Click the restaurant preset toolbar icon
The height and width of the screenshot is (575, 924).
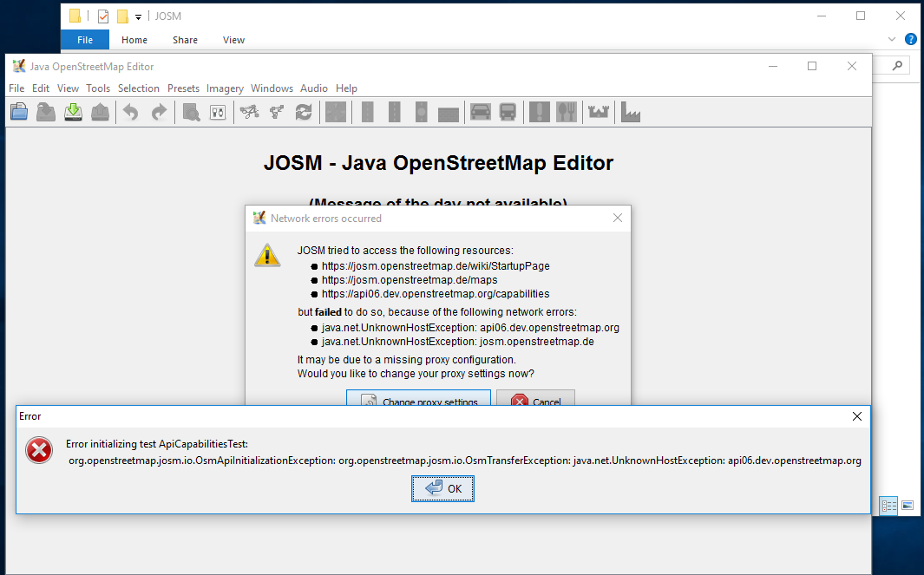pos(566,111)
